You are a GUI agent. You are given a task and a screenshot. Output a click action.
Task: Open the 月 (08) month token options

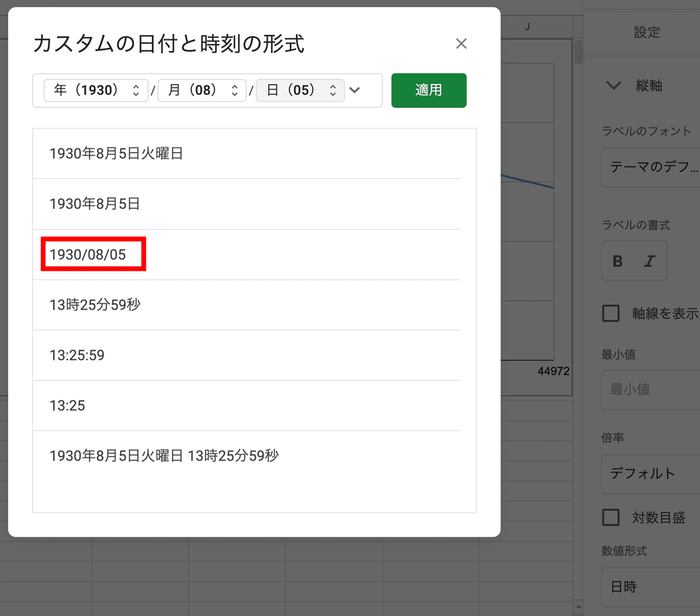pyautogui.click(x=202, y=90)
